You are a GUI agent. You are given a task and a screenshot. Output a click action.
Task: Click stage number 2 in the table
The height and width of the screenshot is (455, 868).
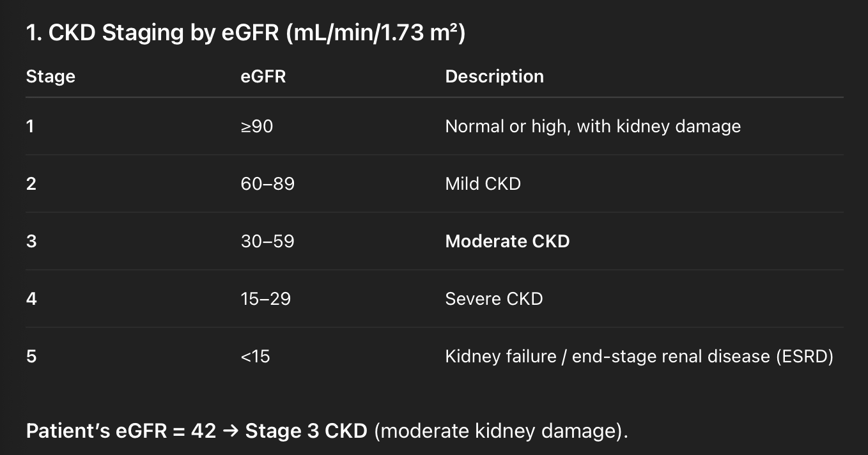31,184
